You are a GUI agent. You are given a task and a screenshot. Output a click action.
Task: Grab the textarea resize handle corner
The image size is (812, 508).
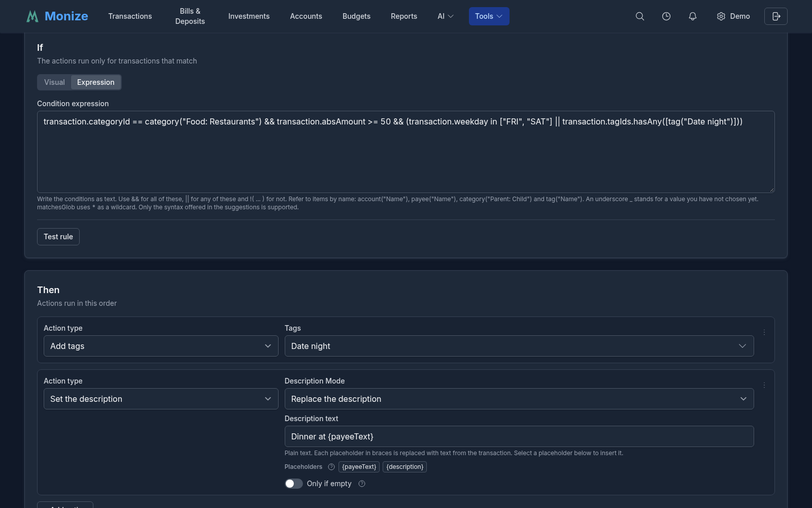[x=771, y=189]
